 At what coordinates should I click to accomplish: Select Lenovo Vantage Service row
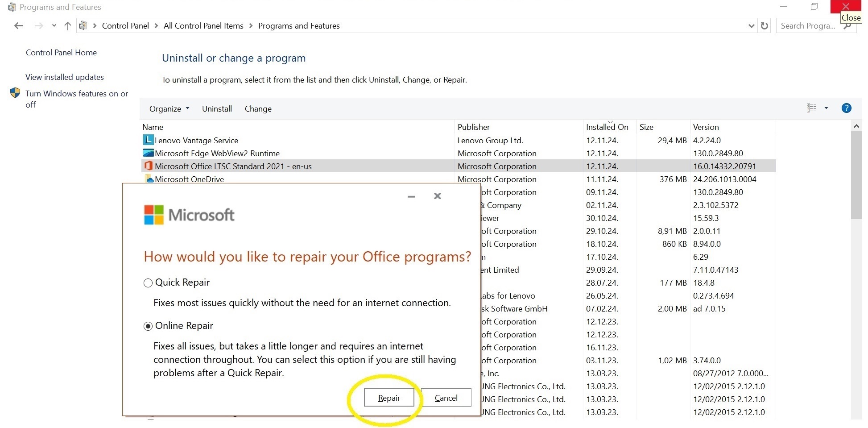tap(459, 140)
